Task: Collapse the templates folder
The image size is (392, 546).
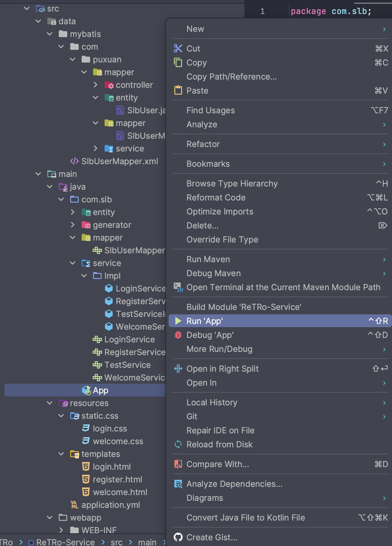Action: point(61,454)
